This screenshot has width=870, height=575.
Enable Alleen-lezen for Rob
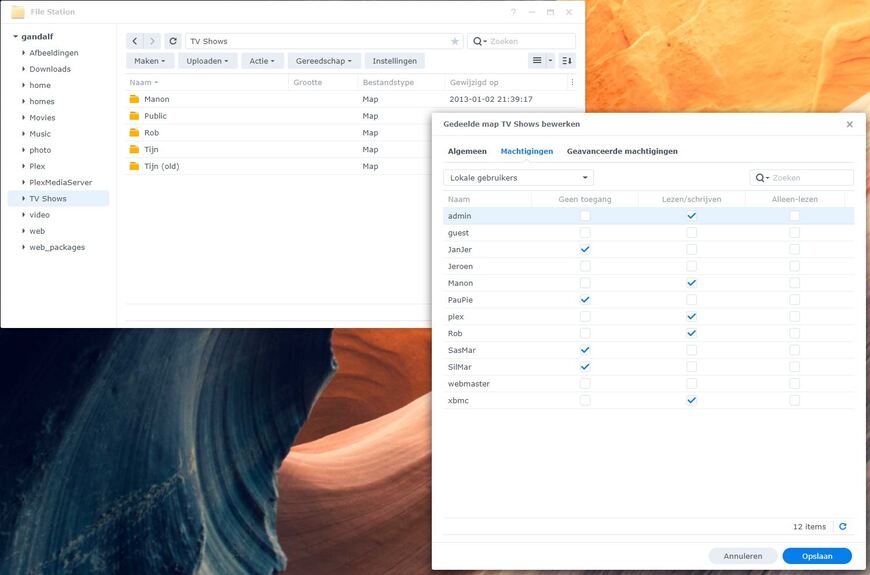point(795,333)
